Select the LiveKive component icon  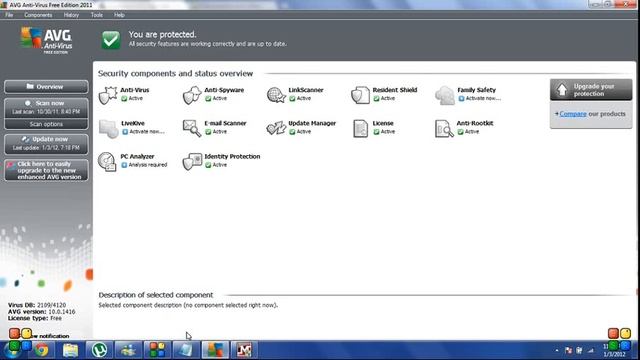(108, 128)
